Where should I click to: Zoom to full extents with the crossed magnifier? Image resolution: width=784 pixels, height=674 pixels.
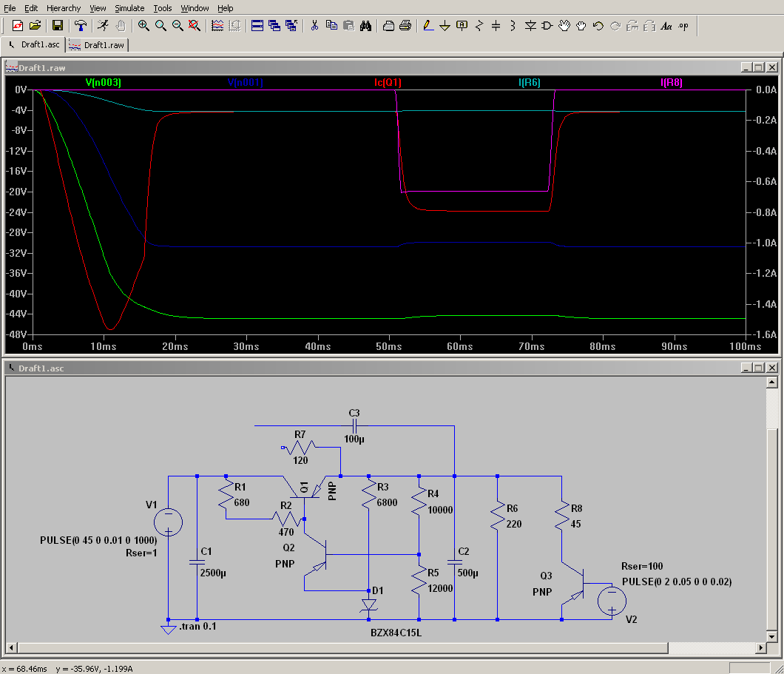coord(195,26)
